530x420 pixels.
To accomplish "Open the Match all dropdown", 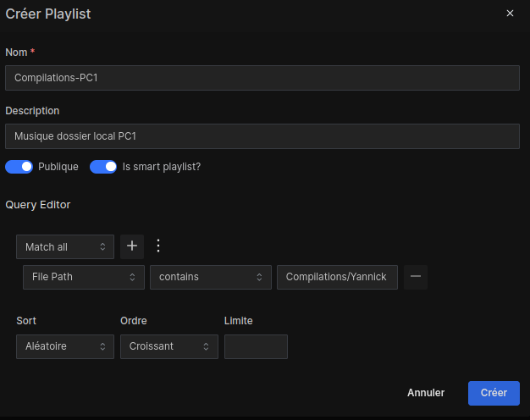I will [x=65, y=247].
